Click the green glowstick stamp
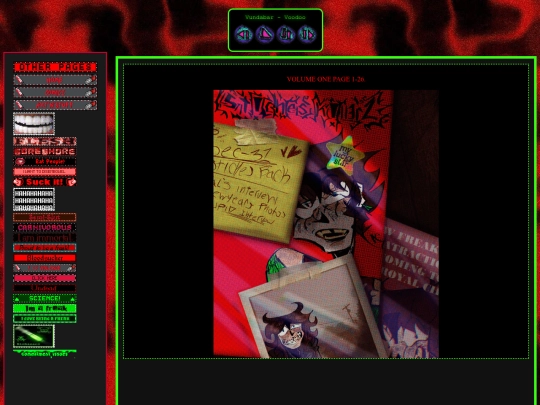This screenshot has width=540, height=405. [x=34, y=336]
